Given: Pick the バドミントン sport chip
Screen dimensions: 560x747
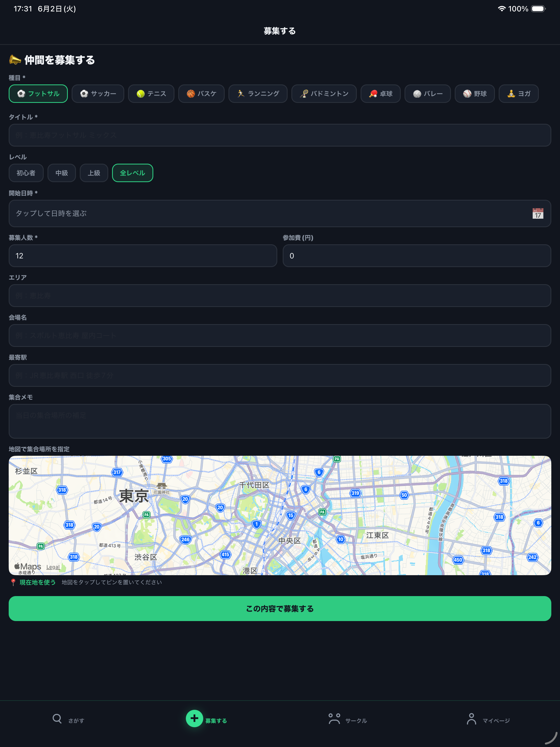Looking at the screenshot, I should [324, 94].
